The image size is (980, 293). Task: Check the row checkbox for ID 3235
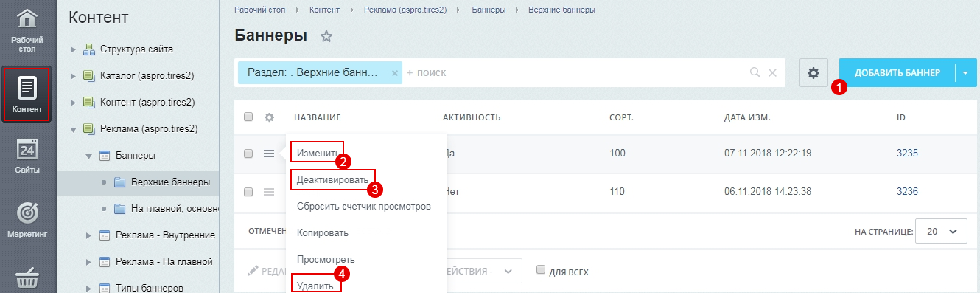(x=248, y=154)
